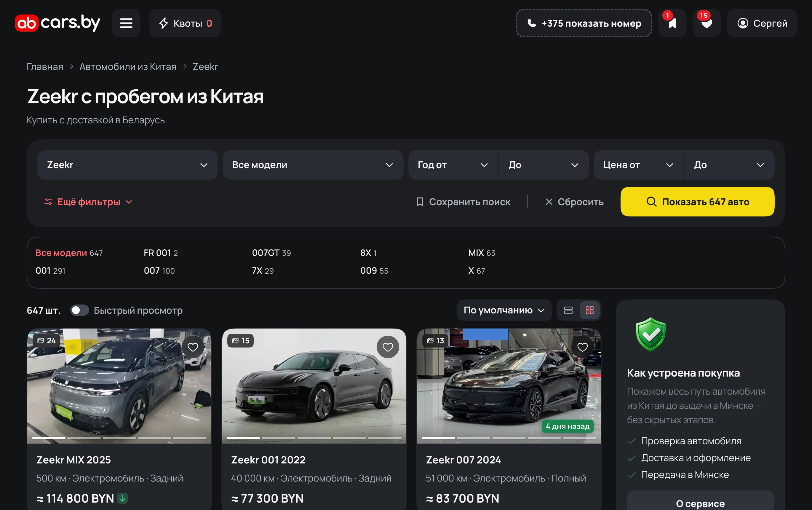Open Zeekr brand dropdown
This screenshot has width=812, height=510.
tap(127, 165)
